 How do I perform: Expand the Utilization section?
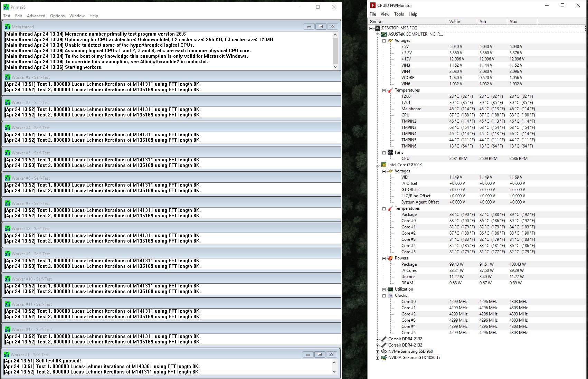point(384,290)
